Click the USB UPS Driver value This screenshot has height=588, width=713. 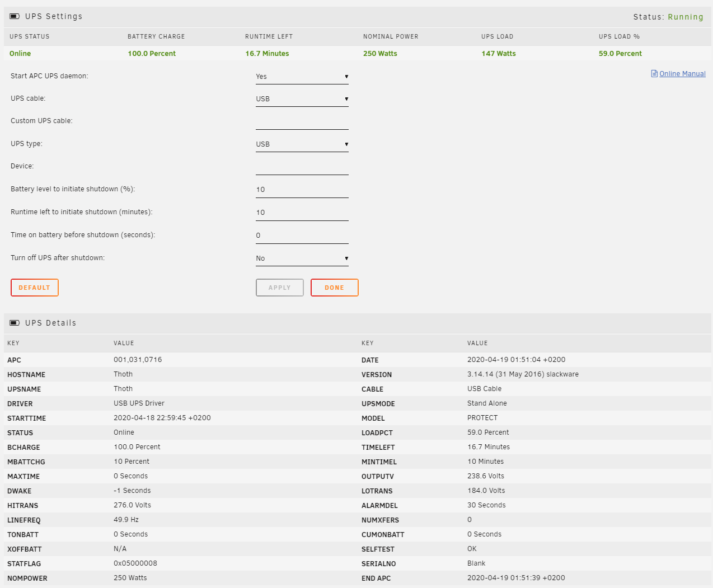[139, 403]
